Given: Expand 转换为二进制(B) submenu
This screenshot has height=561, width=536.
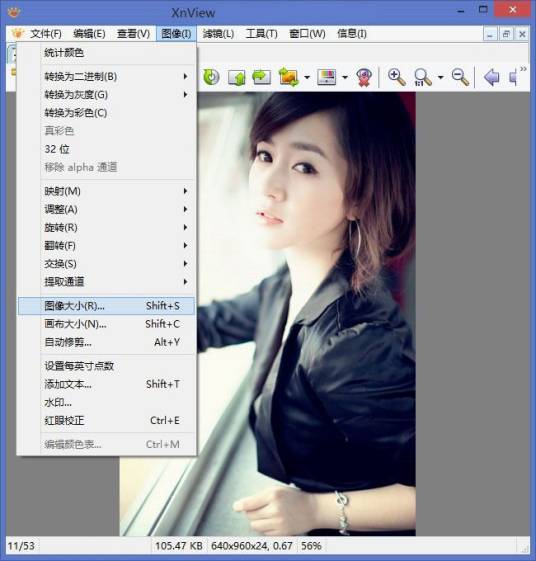Looking at the screenshot, I should click(106, 77).
